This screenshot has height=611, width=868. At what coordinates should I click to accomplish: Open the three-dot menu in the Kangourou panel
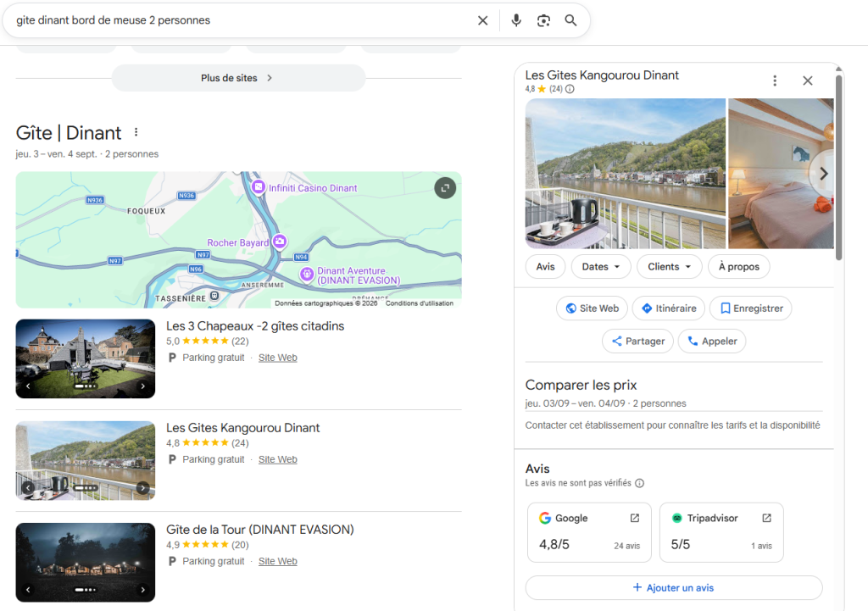pos(775,81)
